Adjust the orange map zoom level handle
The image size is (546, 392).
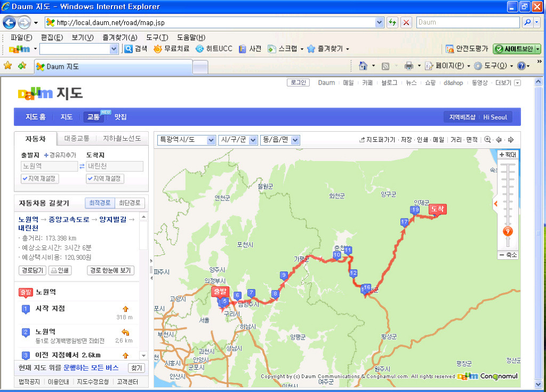(x=508, y=231)
